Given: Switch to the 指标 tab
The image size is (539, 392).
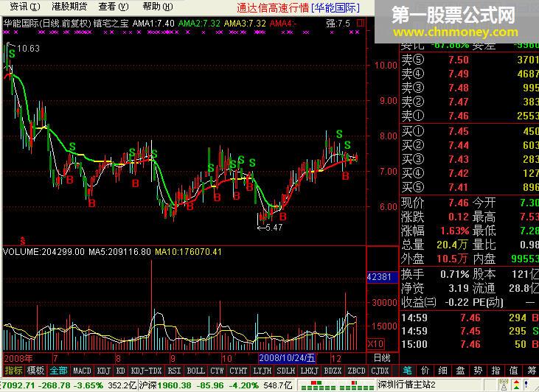Looking at the screenshot, I should pyautogui.click(x=13, y=371).
